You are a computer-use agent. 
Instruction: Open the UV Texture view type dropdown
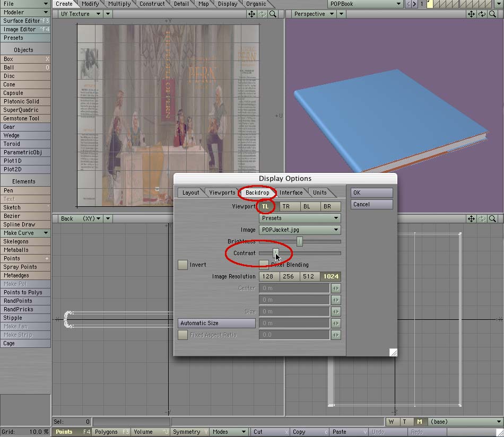[80, 14]
